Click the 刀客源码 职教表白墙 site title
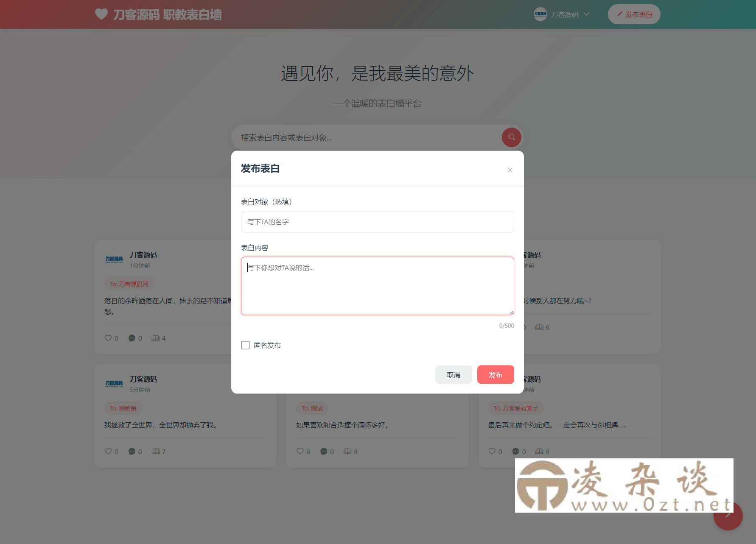This screenshot has width=756, height=544. [167, 15]
